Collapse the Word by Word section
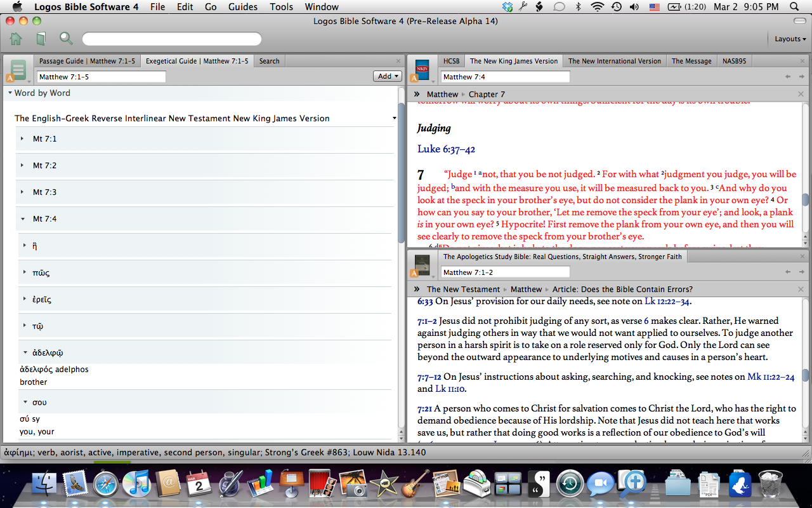Image resolution: width=812 pixels, height=508 pixels. click(x=10, y=93)
